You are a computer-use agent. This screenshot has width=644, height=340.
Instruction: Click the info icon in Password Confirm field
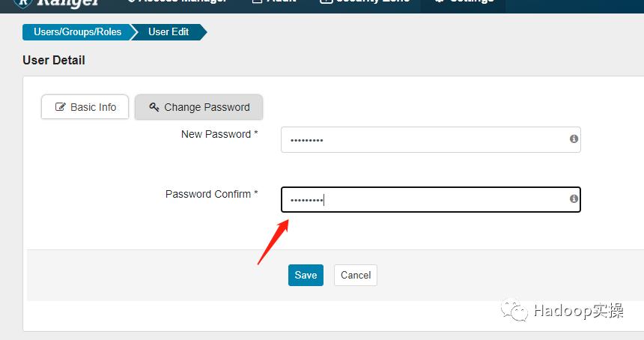pos(574,199)
